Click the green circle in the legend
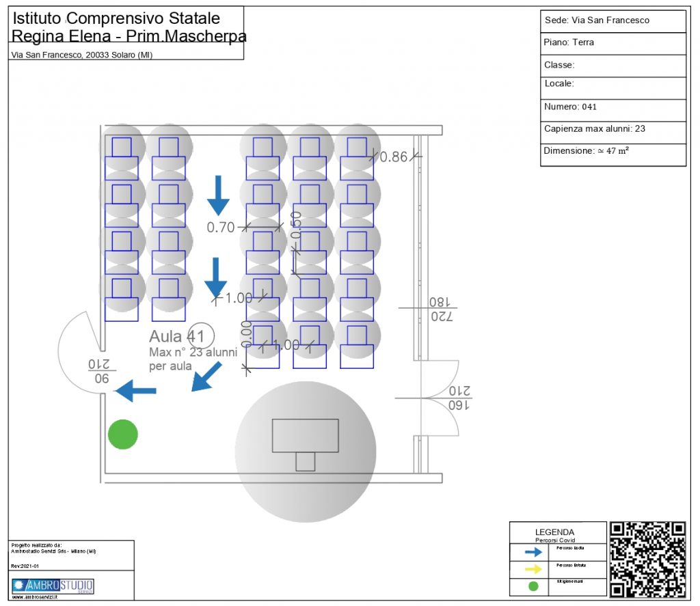This screenshot has height=606, width=700. point(533,586)
